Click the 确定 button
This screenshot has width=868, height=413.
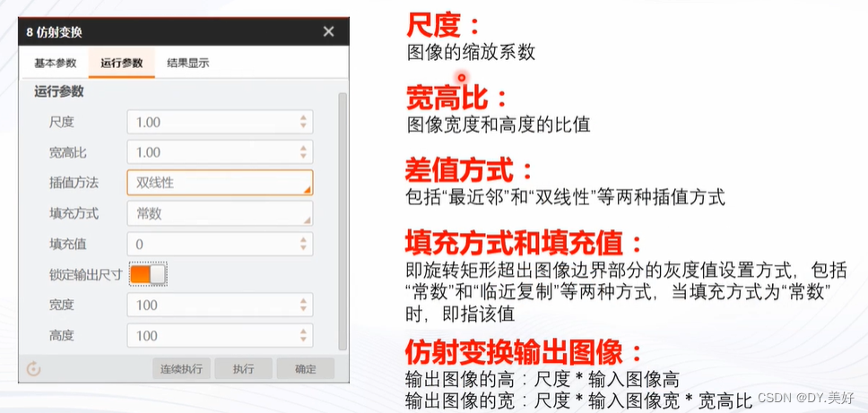[x=306, y=369]
